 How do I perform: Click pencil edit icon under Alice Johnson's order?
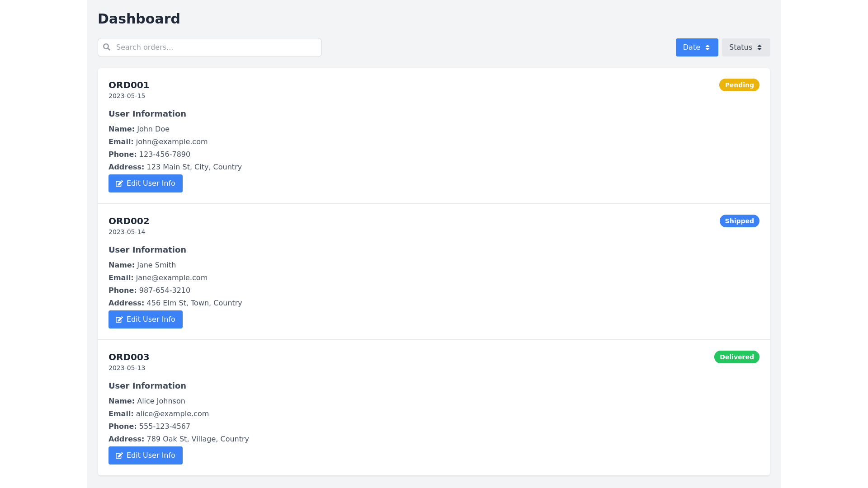[x=119, y=455]
